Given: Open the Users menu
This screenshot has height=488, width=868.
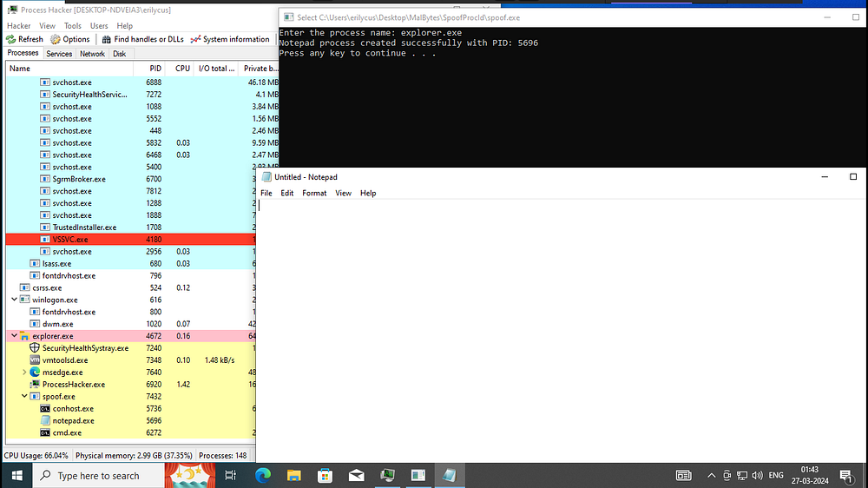Looking at the screenshot, I should pos(99,25).
